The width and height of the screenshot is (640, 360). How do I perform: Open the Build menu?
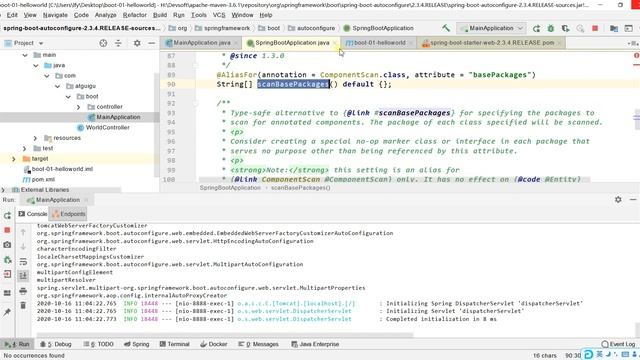[160, 15]
